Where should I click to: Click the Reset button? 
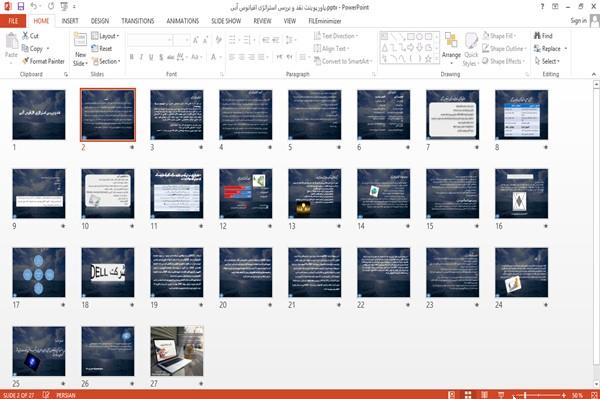(x=102, y=49)
